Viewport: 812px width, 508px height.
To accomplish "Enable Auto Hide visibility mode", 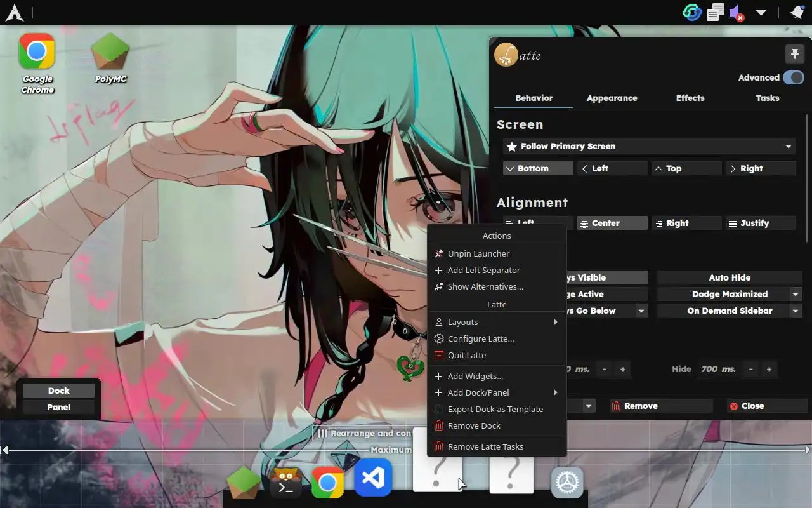I will [730, 277].
